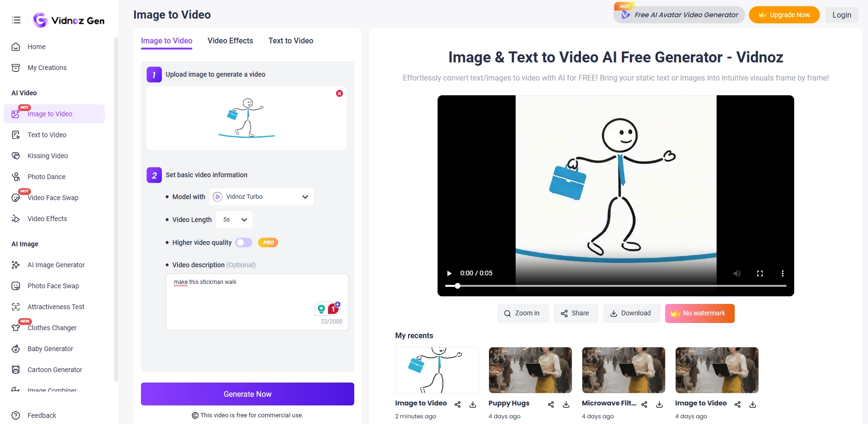The height and width of the screenshot is (424, 868).
Task: Share the 2 minutes ago Image to Video
Action: coord(458,404)
